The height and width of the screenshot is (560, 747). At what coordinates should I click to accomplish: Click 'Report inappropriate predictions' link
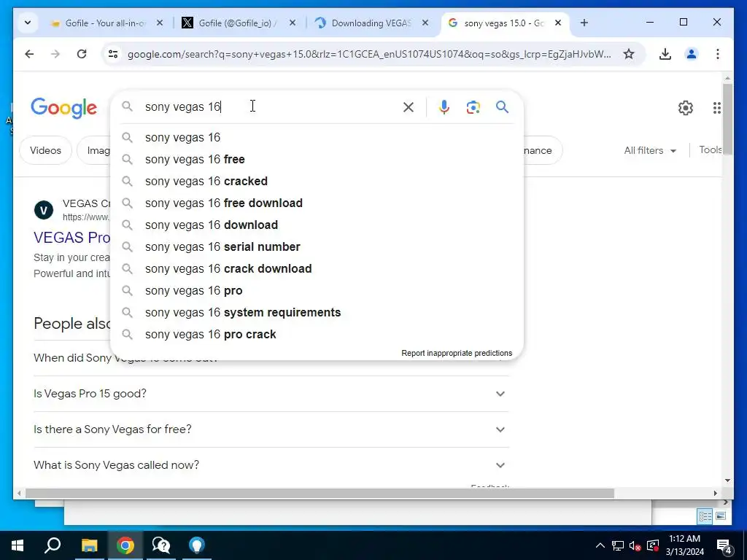(x=457, y=354)
